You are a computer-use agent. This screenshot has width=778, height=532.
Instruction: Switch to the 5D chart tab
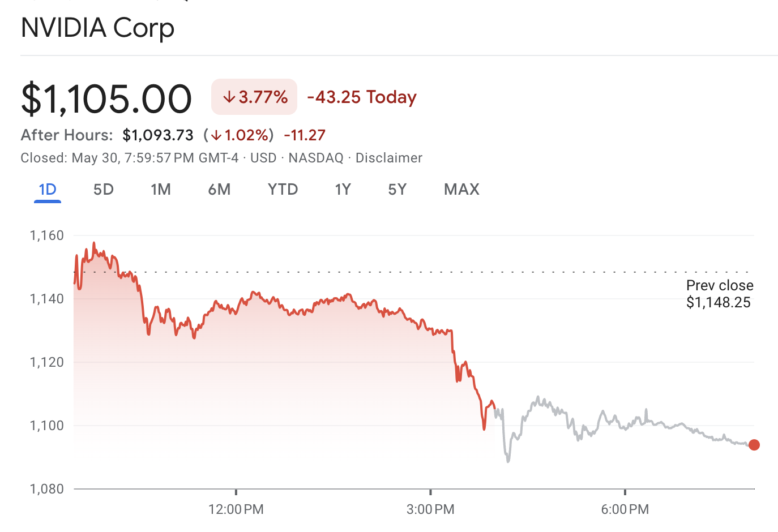pos(104,190)
